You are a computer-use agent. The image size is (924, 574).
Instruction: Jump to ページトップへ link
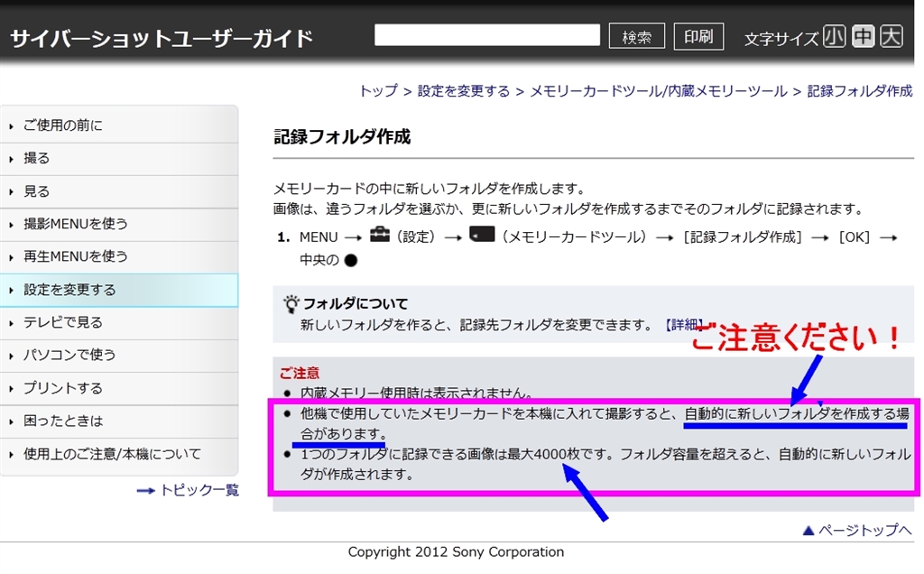[864, 530]
